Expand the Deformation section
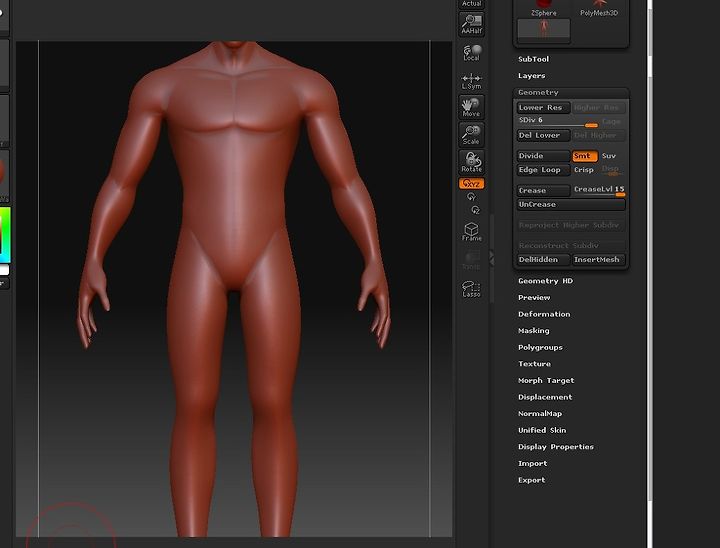 544,314
